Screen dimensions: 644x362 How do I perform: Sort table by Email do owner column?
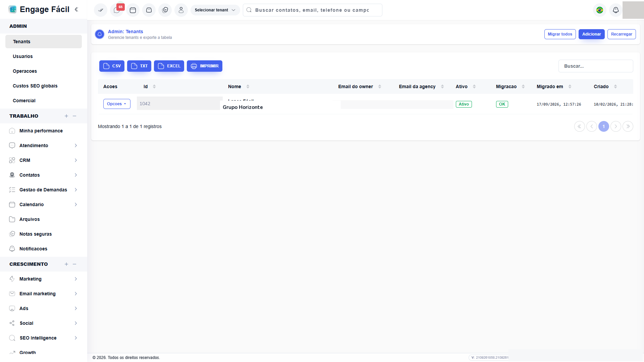point(380,86)
